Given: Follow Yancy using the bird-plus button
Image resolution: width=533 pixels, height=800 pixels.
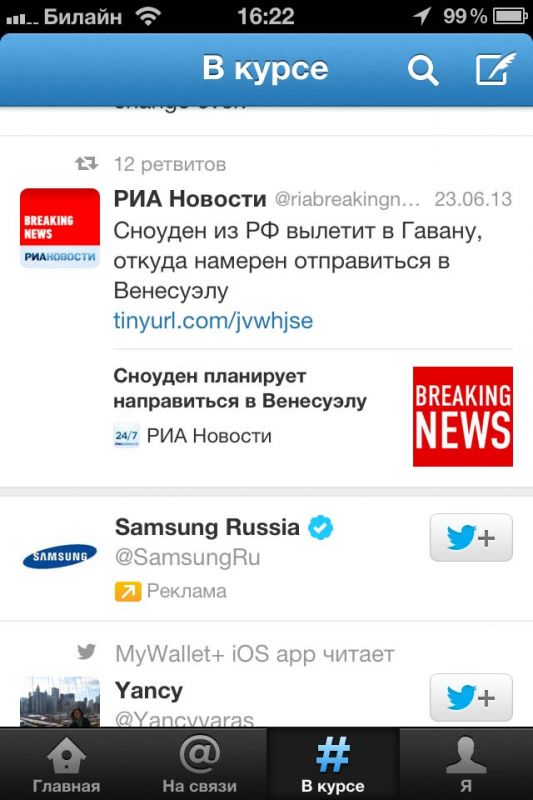Looking at the screenshot, I should 471,697.
